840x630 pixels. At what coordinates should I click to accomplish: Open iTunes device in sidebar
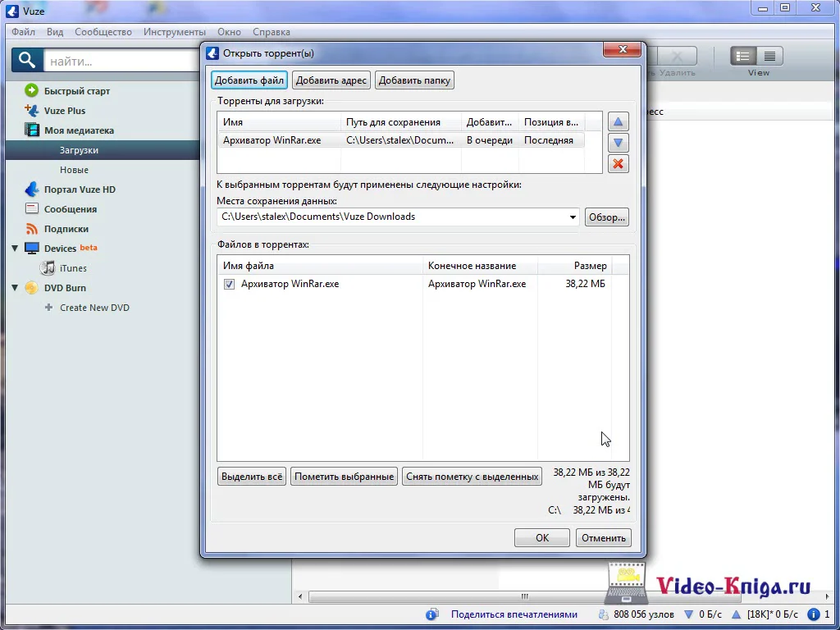click(x=72, y=268)
